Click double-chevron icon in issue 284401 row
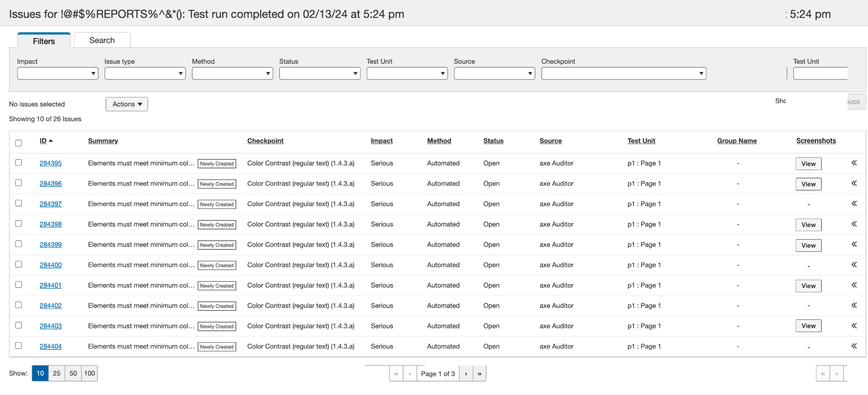The width and height of the screenshot is (868, 395). pyautogui.click(x=854, y=285)
